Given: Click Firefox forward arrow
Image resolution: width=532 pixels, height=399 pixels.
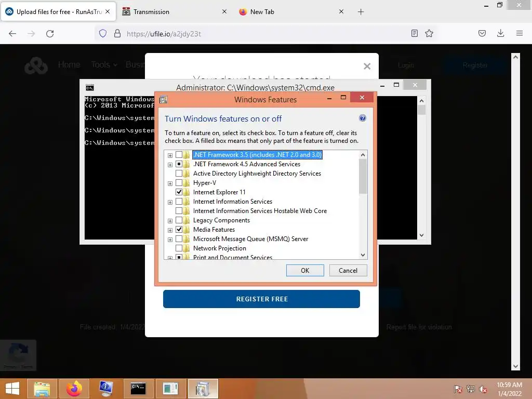Looking at the screenshot, I should point(31,34).
